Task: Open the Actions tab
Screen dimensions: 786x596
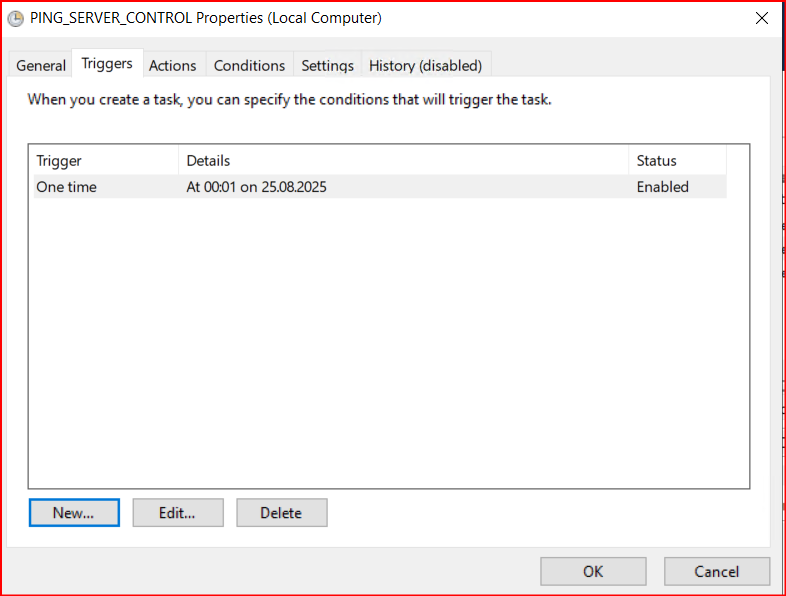Action: click(172, 66)
